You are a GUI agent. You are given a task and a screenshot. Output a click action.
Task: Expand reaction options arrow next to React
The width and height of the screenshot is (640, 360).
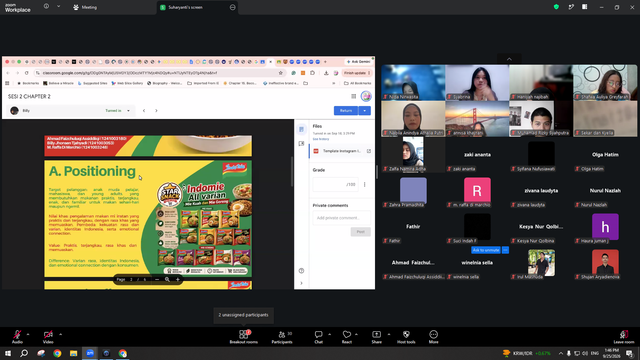pyautogui.click(x=356, y=334)
